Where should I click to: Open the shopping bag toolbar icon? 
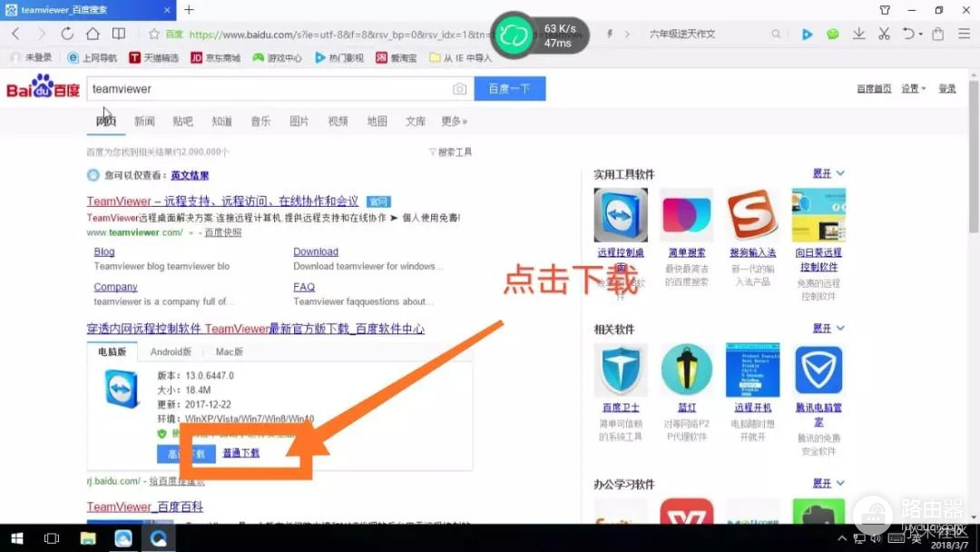(x=937, y=34)
